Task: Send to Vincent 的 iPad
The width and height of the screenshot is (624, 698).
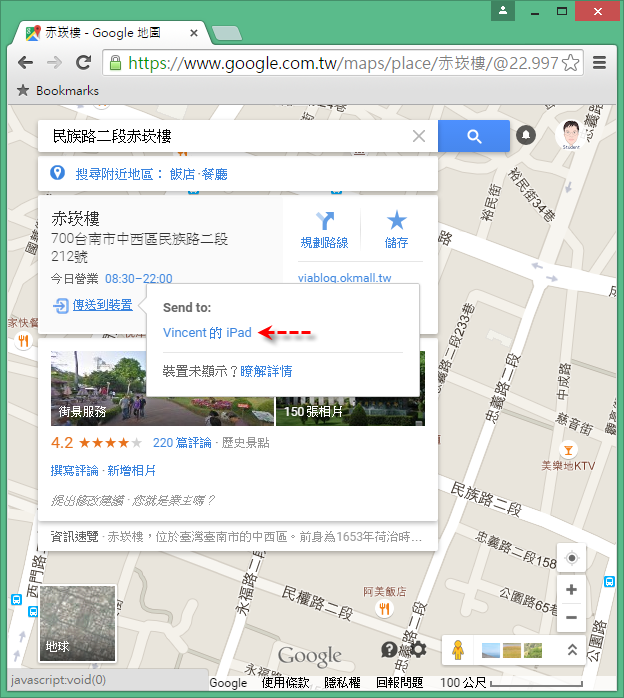Action: pos(207,333)
